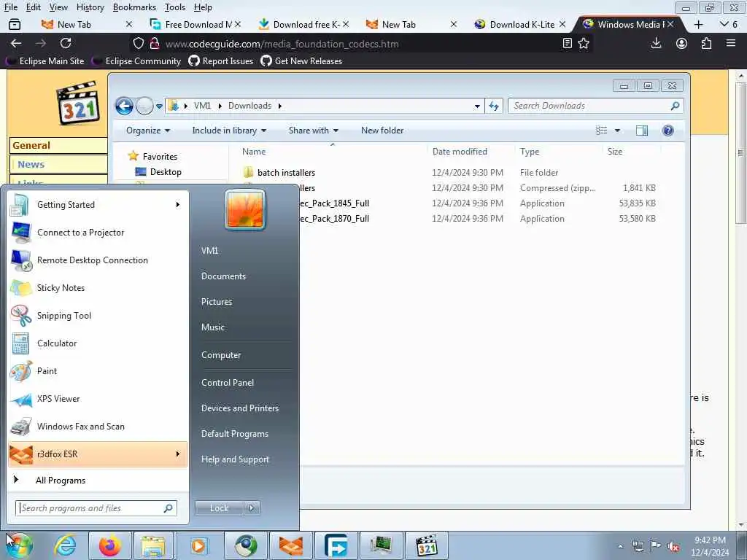The height and width of the screenshot is (560, 747).
Task: Click Explorer back navigation button
Action: 124,106
